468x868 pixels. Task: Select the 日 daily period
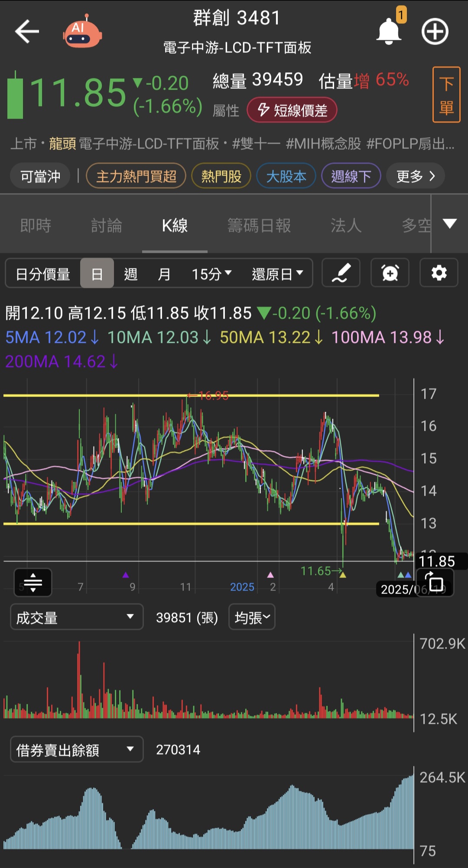(x=97, y=274)
